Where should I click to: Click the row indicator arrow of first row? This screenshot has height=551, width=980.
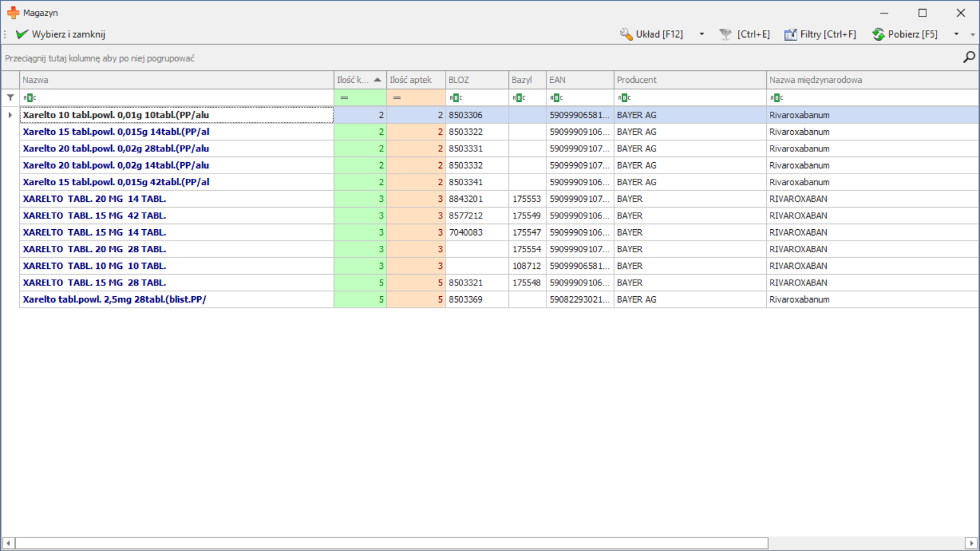click(x=10, y=115)
